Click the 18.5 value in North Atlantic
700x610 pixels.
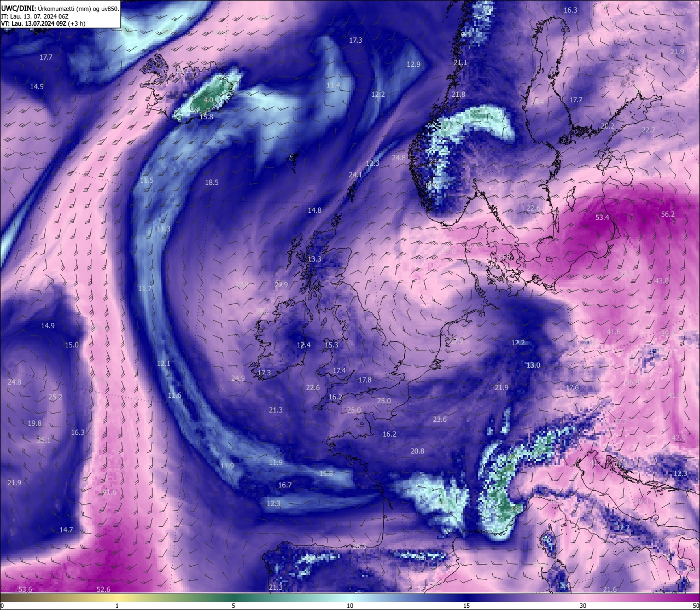pyautogui.click(x=212, y=182)
